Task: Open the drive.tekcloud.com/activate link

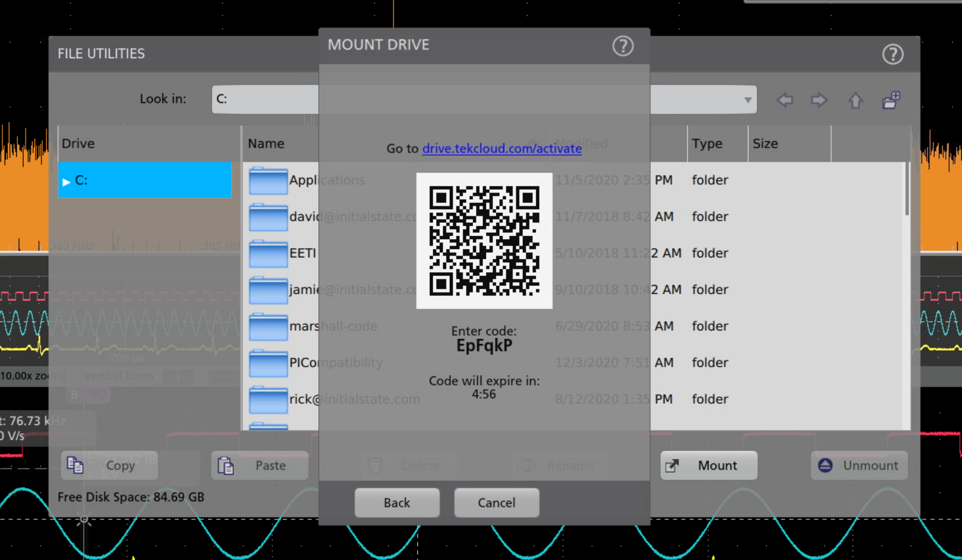Action: tap(502, 148)
